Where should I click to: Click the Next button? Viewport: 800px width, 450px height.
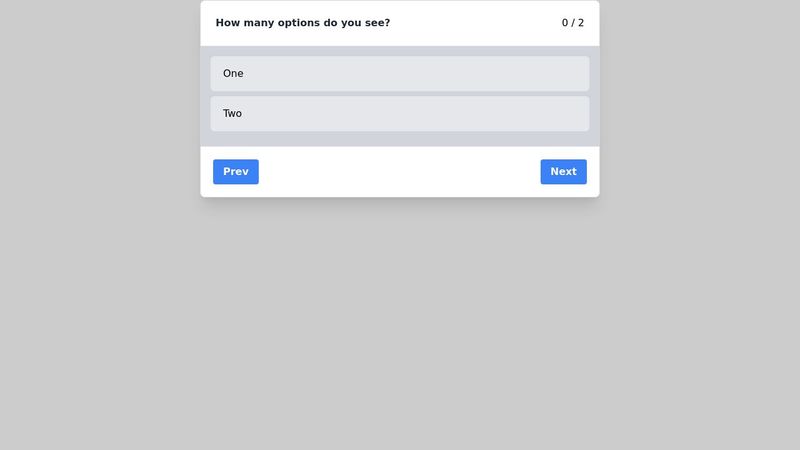(563, 172)
